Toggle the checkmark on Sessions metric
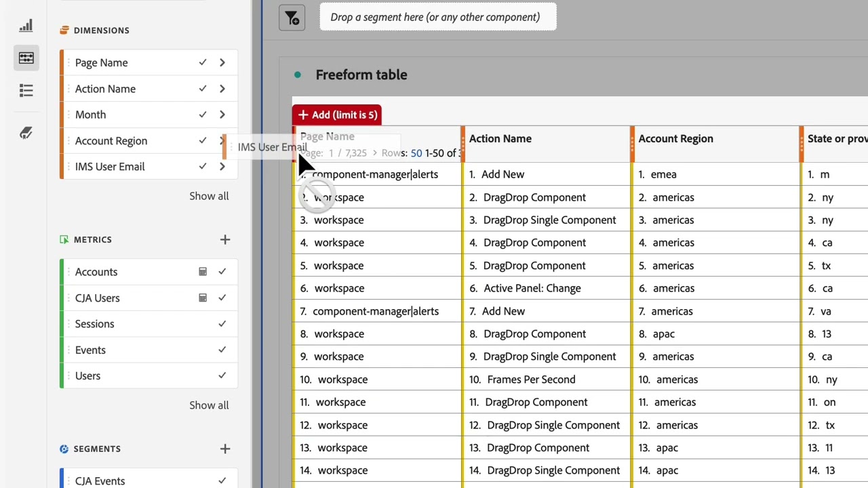The height and width of the screenshot is (488, 868). point(222,324)
